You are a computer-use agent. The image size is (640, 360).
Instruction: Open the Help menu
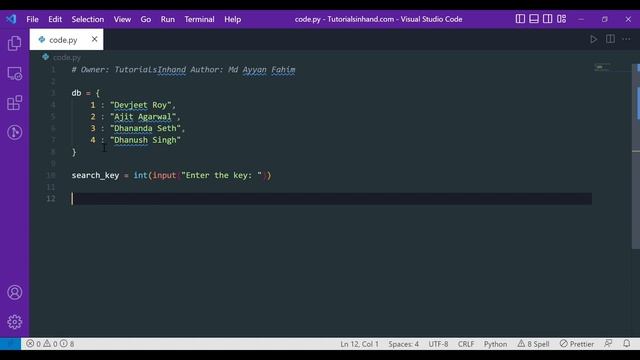click(233, 19)
